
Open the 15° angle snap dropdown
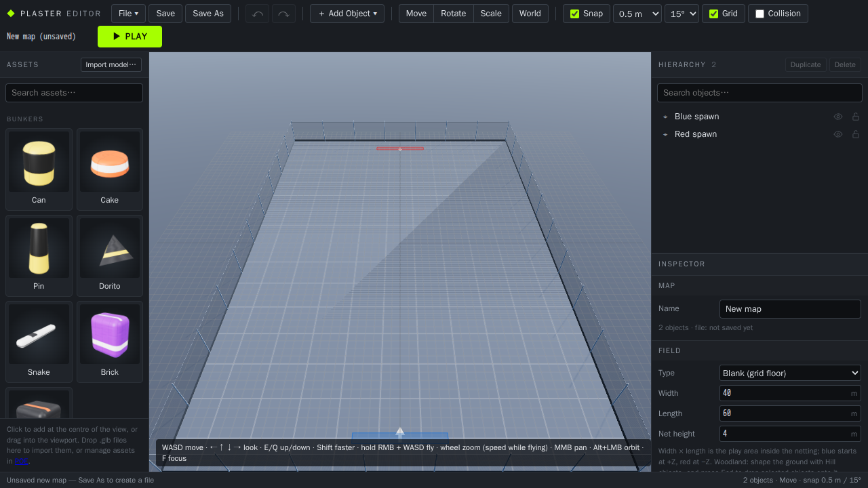682,14
